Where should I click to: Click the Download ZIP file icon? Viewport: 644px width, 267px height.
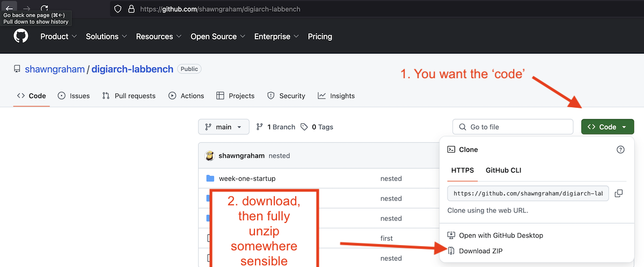tap(451, 251)
